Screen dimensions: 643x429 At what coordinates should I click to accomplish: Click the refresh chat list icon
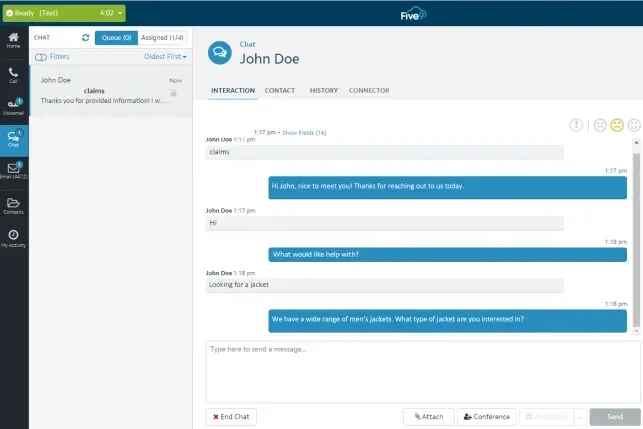(x=85, y=37)
